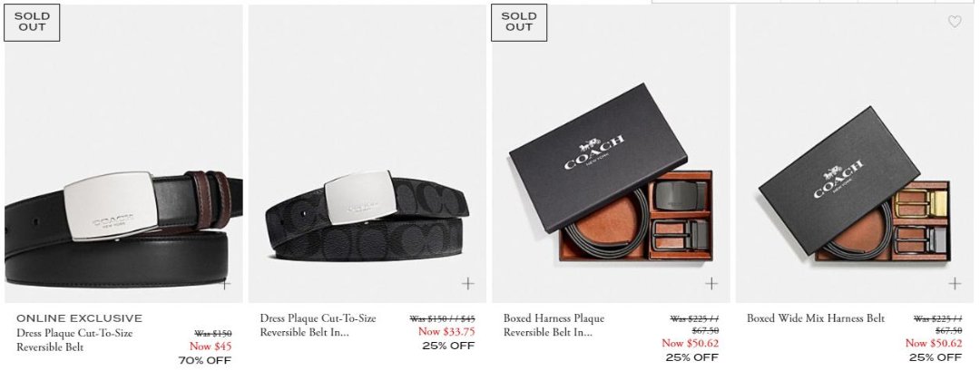Click the Boxed Wide Mix Harness Belt title
The image size is (980, 371).
click(816, 318)
